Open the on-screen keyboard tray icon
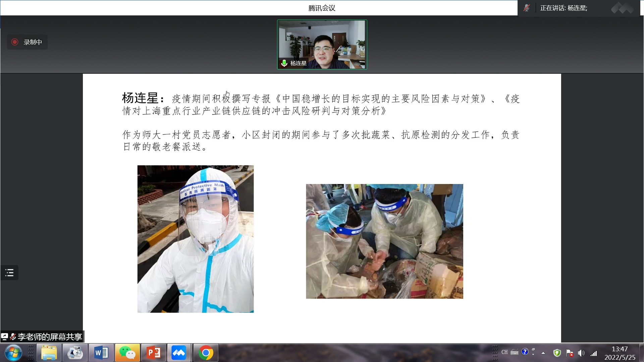The image size is (644, 362). pyautogui.click(x=515, y=352)
